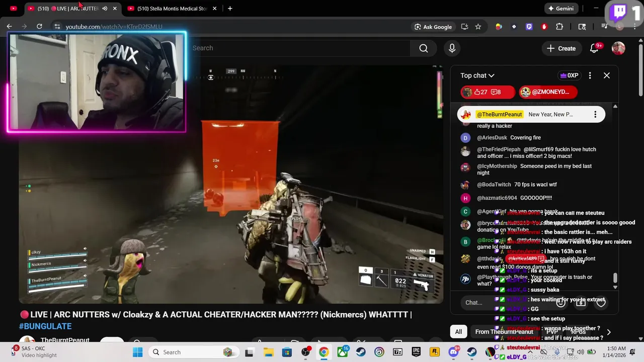The width and height of the screenshot is (644, 362).
Task: Click TheBurntPeanut channel name
Action: [x=65, y=340]
